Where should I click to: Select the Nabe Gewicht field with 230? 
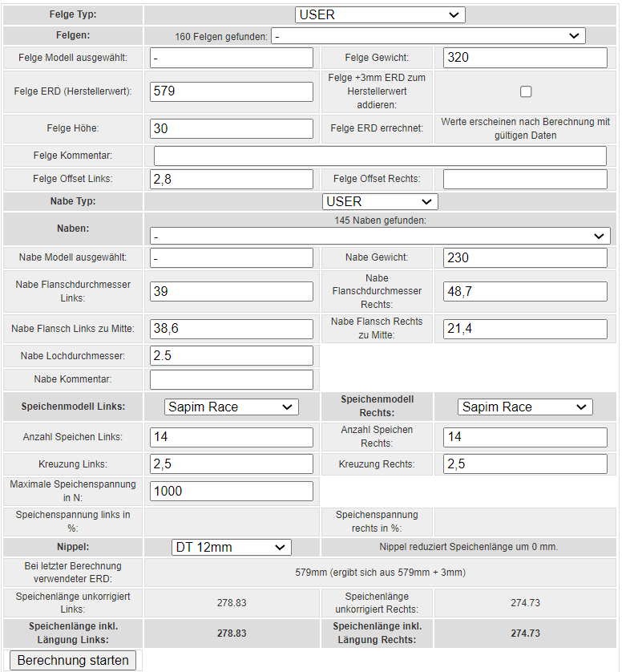(525, 257)
